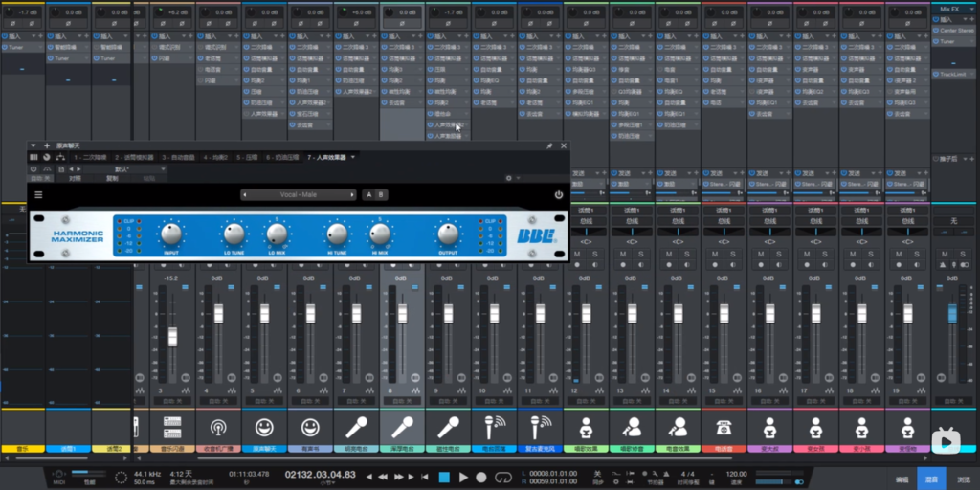Open the BBE plugin hamburger menu
Screen dimensions: 980x490
click(39, 195)
